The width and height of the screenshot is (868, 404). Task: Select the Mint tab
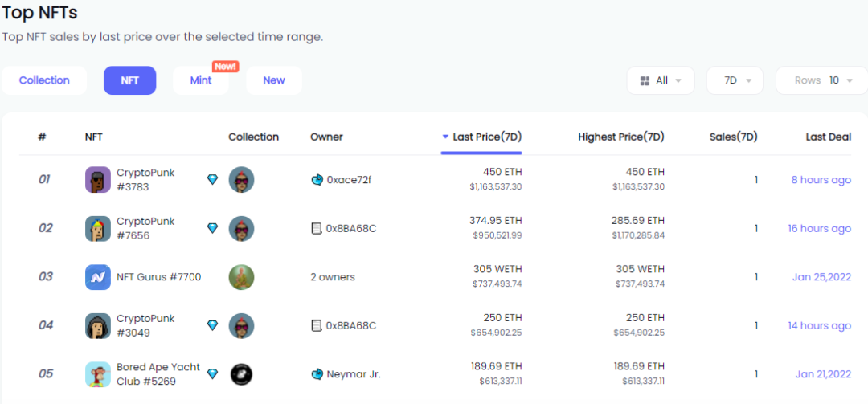[x=201, y=80]
